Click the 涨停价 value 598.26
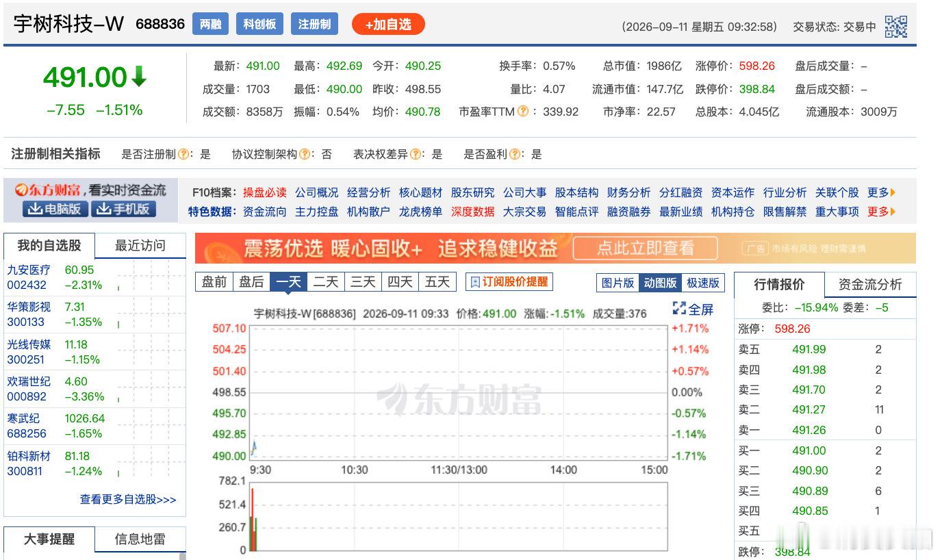This screenshot has height=560, width=942. [x=757, y=66]
